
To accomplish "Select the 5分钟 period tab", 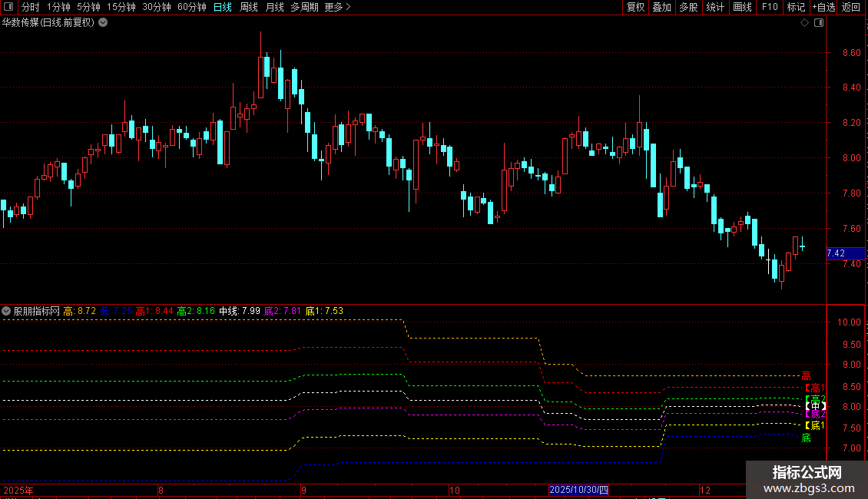I will pyautogui.click(x=88, y=7).
